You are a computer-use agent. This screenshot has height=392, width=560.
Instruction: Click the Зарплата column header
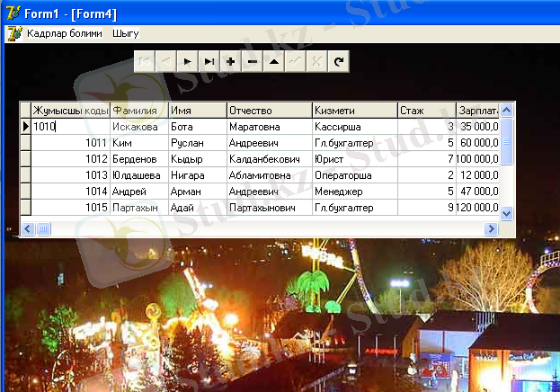478,111
